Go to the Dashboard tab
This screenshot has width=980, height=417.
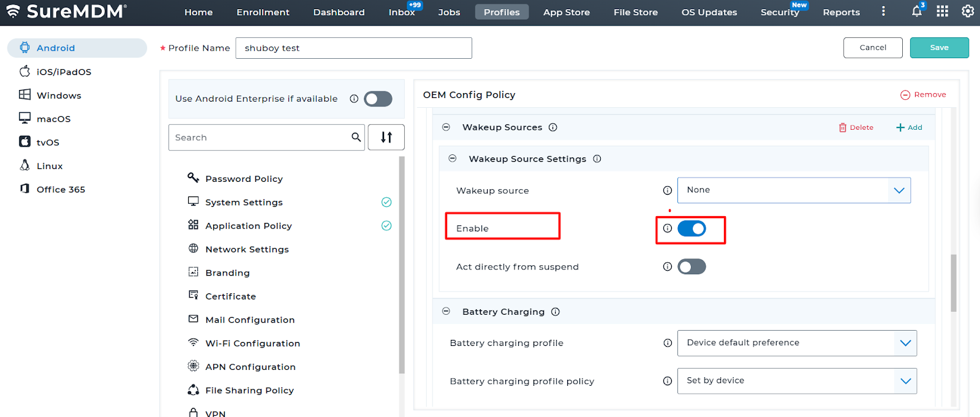(x=339, y=12)
